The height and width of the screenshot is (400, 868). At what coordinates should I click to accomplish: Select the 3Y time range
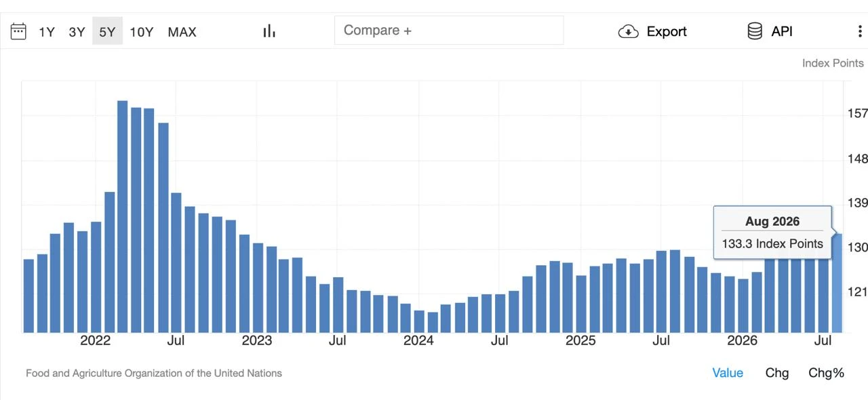coord(77,32)
